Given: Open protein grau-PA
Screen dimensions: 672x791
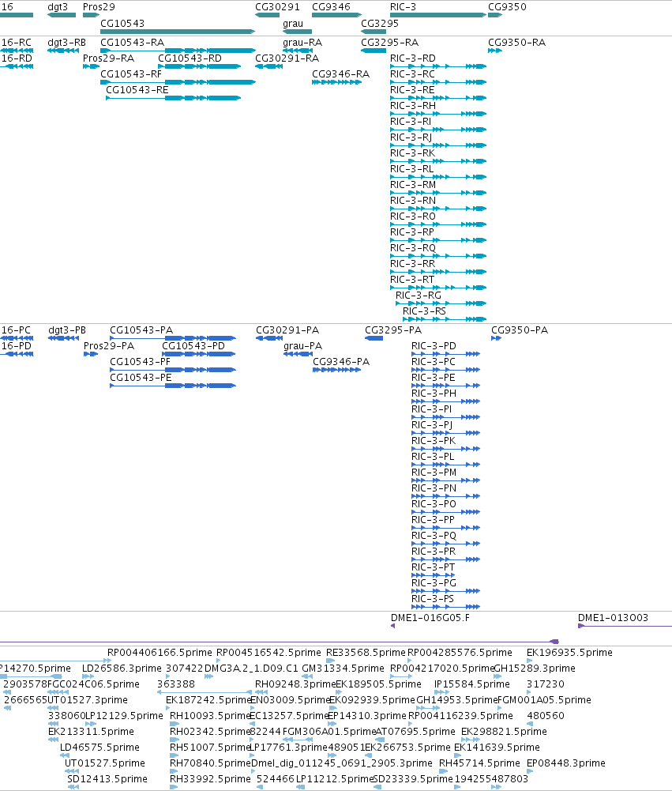Looking at the screenshot, I should pos(303,346).
